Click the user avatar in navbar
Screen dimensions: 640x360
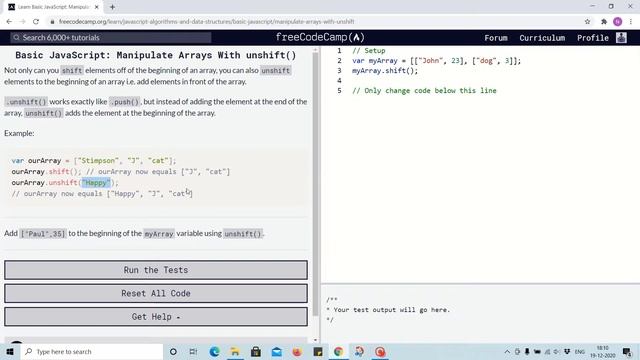pos(621,38)
